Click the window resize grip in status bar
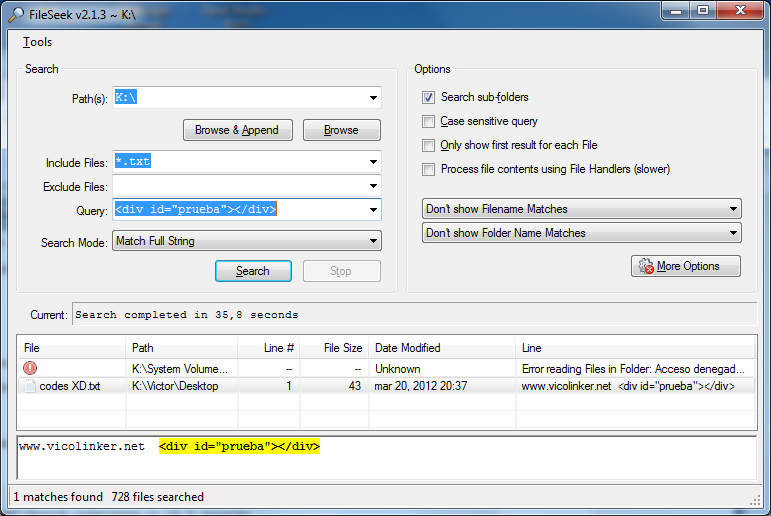This screenshot has width=771, height=516. [755, 500]
